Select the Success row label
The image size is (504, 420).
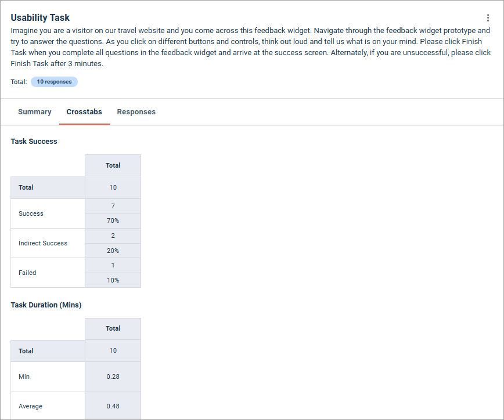pos(31,213)
